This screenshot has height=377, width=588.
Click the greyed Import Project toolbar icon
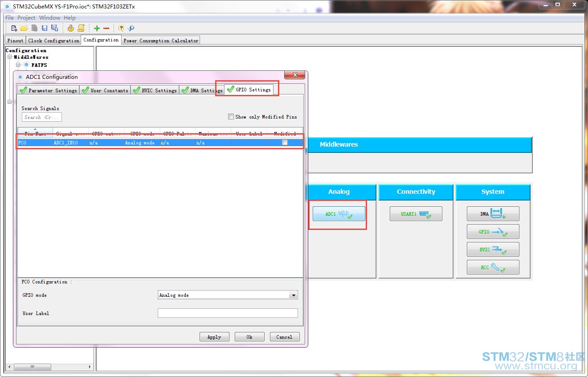tap(34, 28)
